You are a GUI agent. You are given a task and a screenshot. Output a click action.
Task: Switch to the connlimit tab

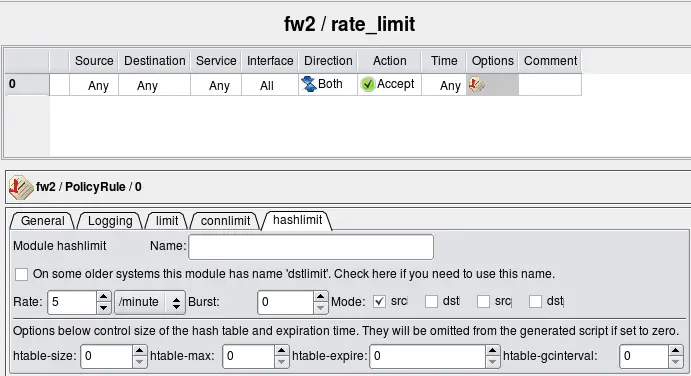tap(225, 221)
